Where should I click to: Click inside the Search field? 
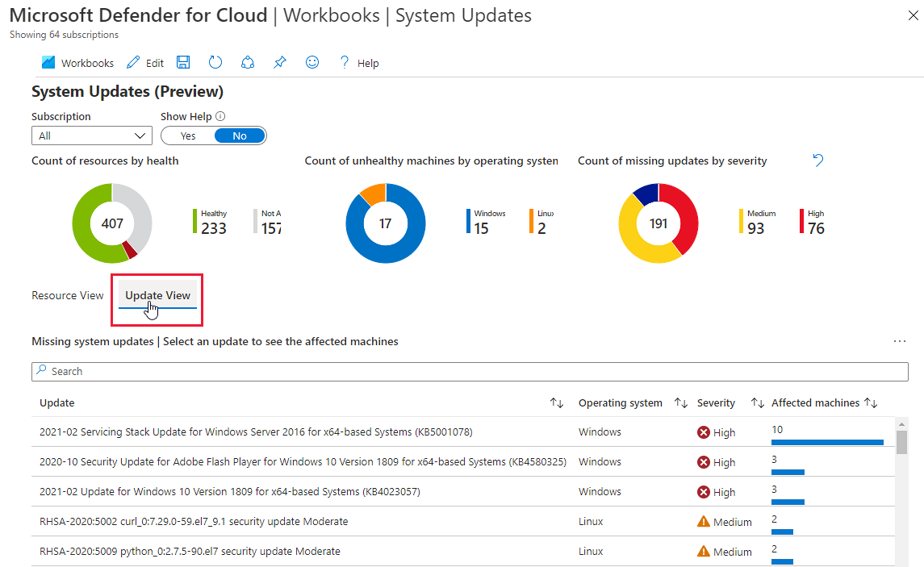323,371
